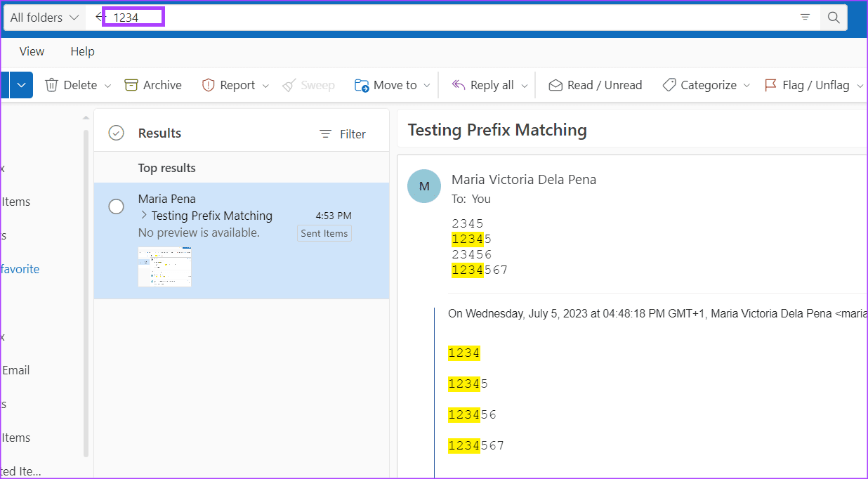Click the 23456 line in message body

pos(472,254)
